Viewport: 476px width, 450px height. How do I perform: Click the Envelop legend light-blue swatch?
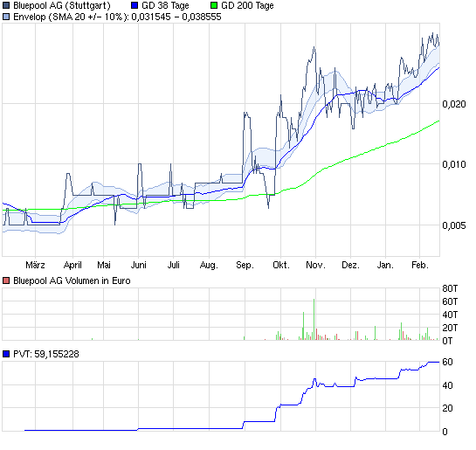[6, 17]
